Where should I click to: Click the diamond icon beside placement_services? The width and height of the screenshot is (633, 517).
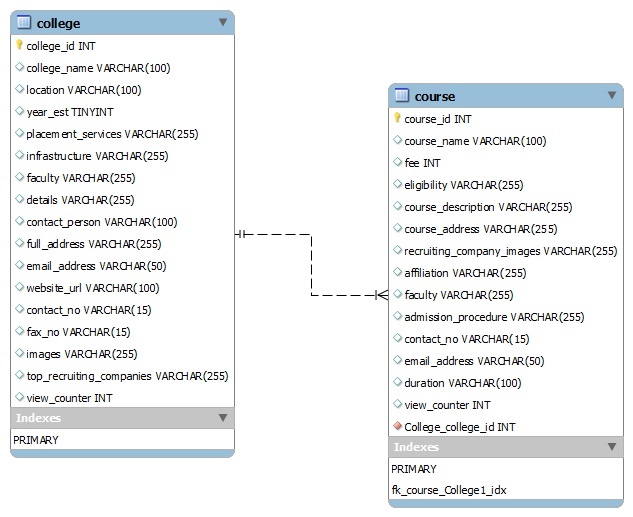pyautogui.click(x=19, y=133)
